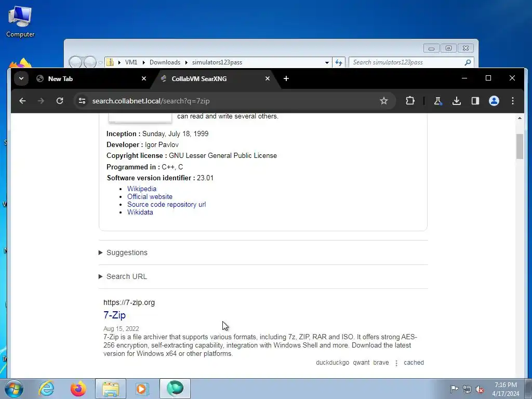Screen dimensions: 532x399
Task: Go back in browser history
Action: click(x=22, y=101)
